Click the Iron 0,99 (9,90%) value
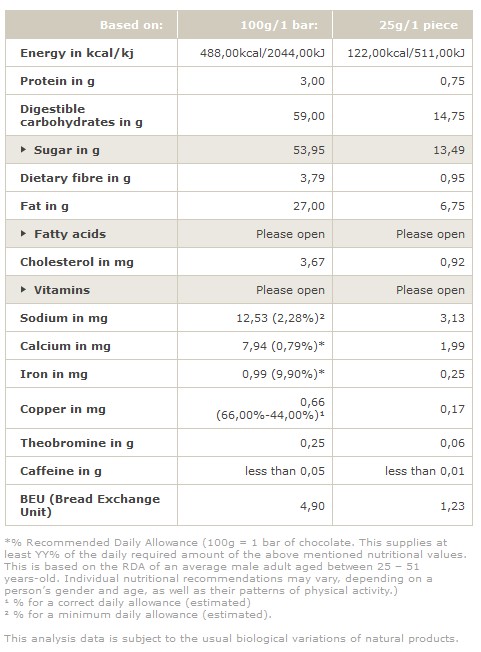The height and width of the screenshot is (652, 481). tap(284, 374)
